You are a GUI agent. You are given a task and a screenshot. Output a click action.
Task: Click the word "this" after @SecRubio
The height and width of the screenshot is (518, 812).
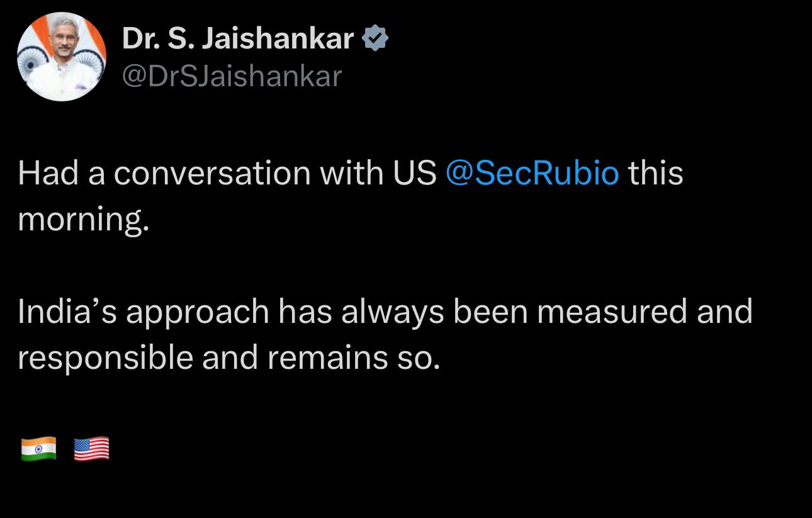point(656,173)
